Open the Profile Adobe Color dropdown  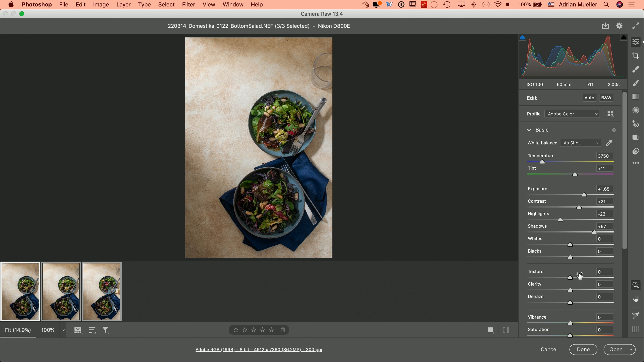point(572,114)
